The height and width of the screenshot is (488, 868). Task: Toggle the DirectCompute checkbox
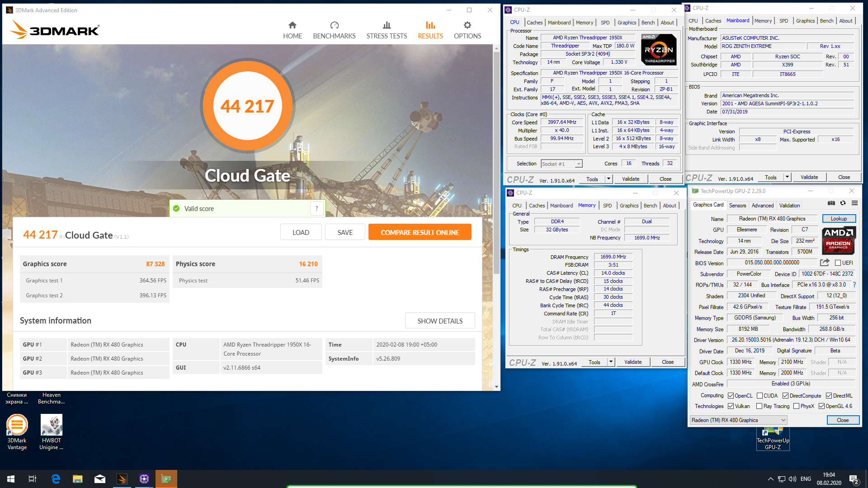point(786,396)
